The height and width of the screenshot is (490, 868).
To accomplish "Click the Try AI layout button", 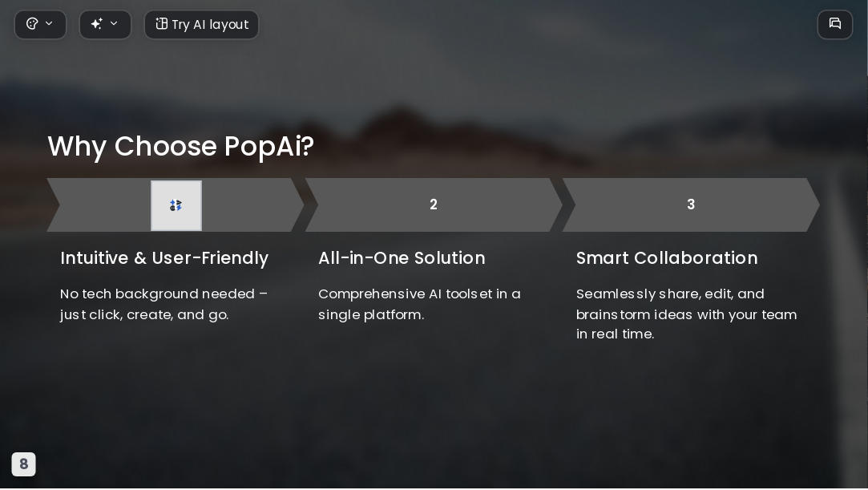I will [201, 24].
